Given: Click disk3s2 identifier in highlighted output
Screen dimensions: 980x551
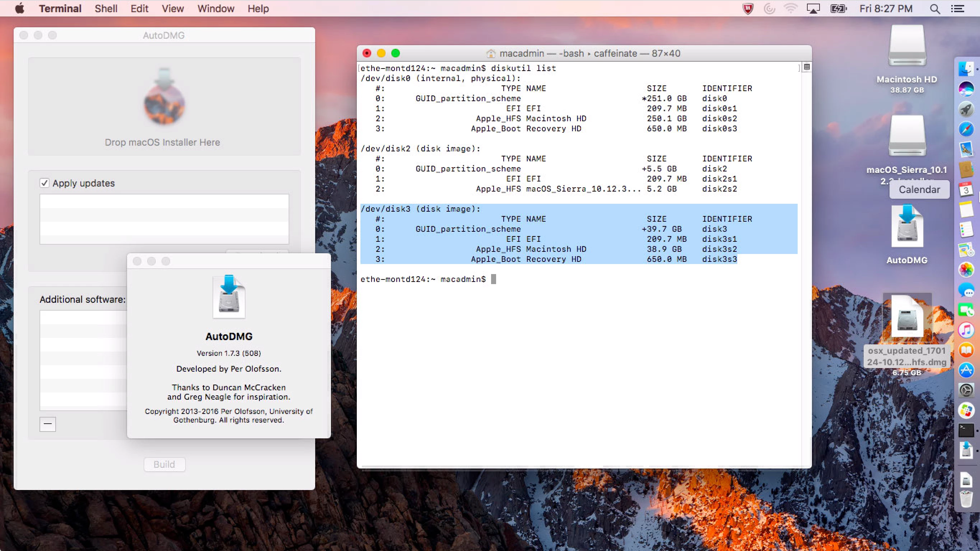Looking at the screenshot, I should coord(719,249).
